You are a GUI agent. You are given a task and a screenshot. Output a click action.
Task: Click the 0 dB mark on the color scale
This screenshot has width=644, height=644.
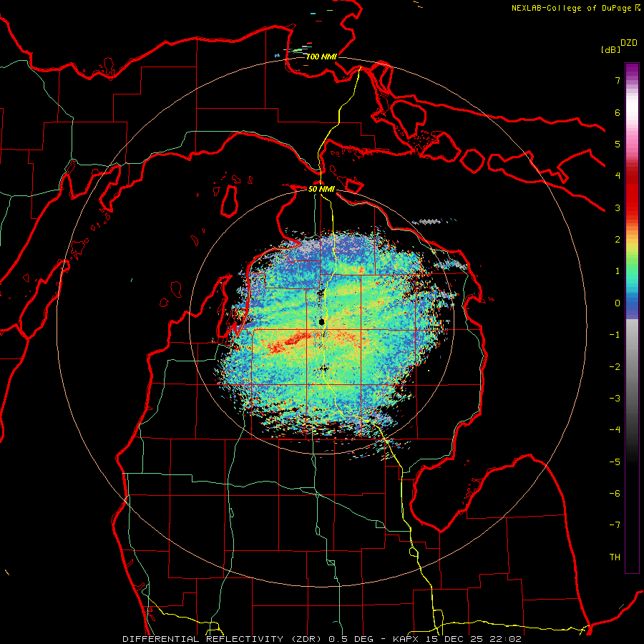618,303
